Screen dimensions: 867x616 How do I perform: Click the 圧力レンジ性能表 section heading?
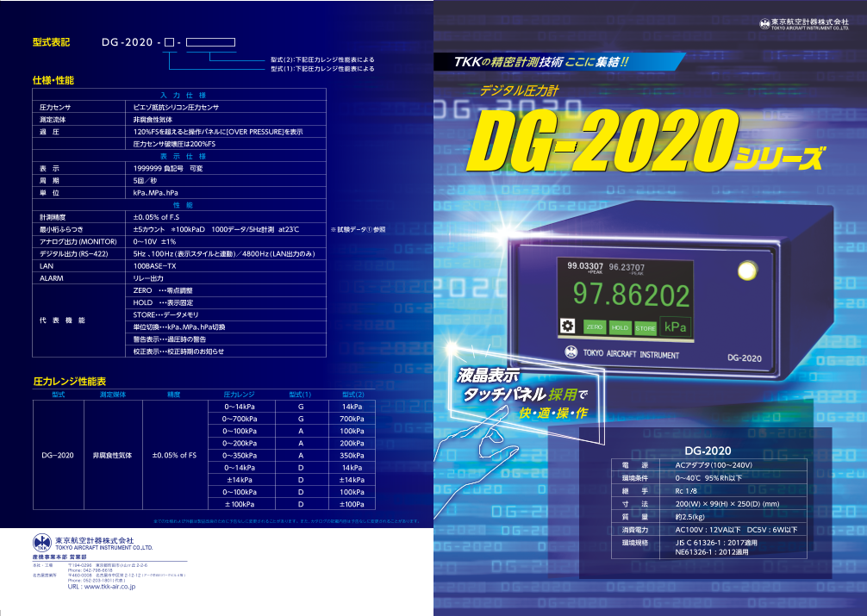tap(69, 380)
